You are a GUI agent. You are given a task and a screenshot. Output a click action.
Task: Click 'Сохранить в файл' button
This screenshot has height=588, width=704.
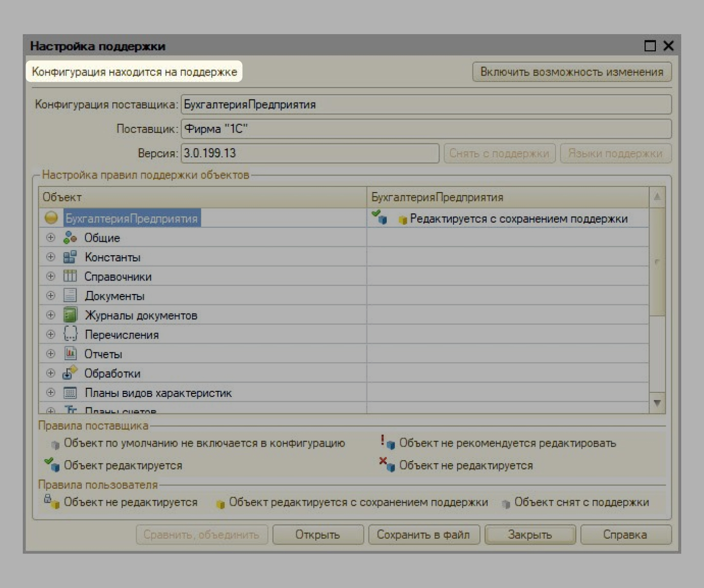(x=423, y=535)
